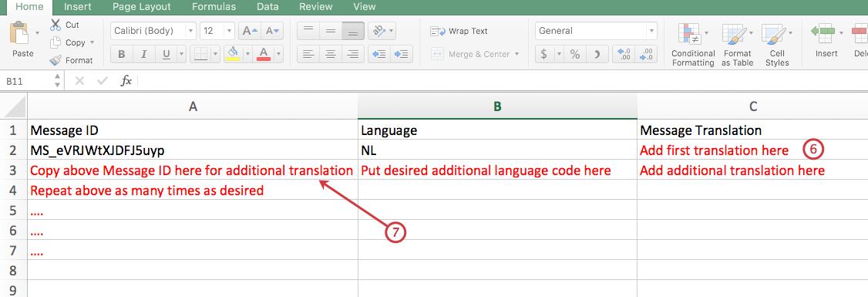Click the formula bar enter checkmark
This screenshot has height=297, width=868.
coord(102,81)
